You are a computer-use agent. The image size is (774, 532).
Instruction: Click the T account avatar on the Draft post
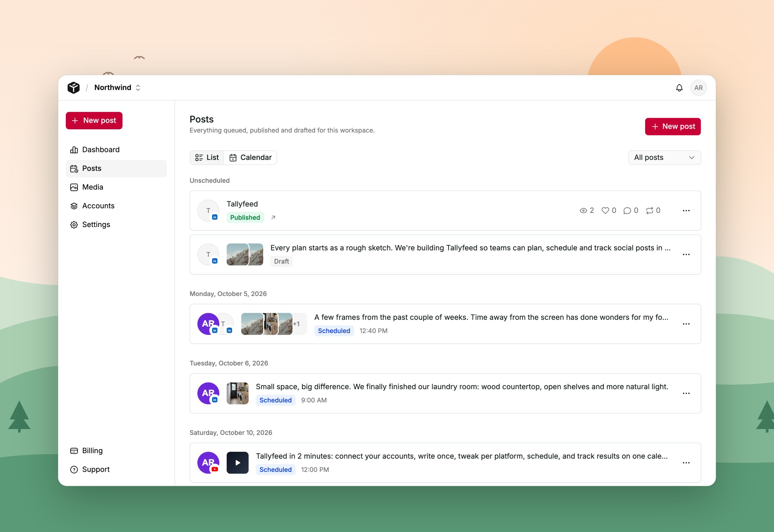208,254
